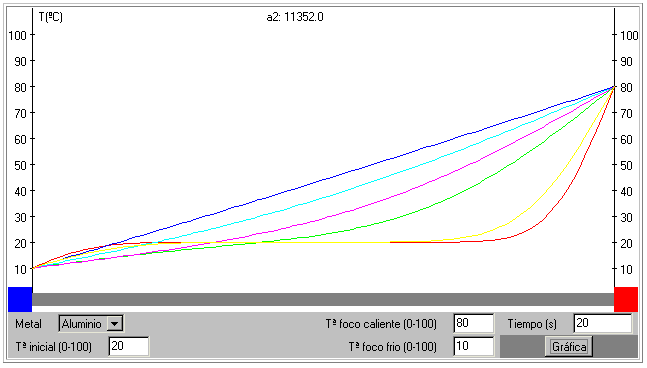Click the 100 tick on left axis

coord(18,35)
